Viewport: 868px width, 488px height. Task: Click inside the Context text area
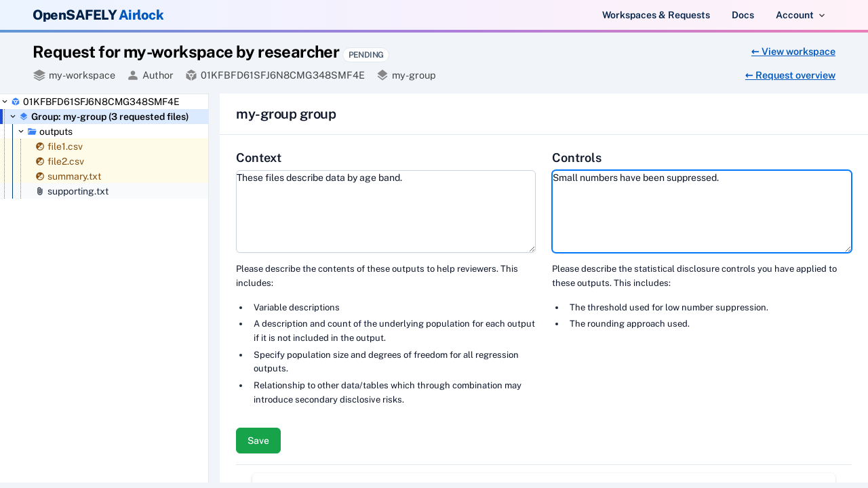(385, 211)
